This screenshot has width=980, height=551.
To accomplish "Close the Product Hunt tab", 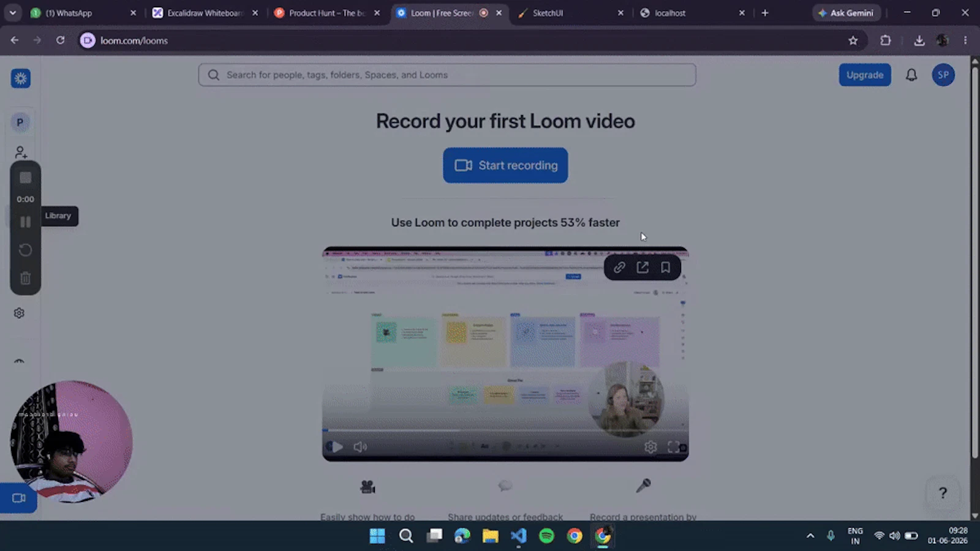I will 377,13.
